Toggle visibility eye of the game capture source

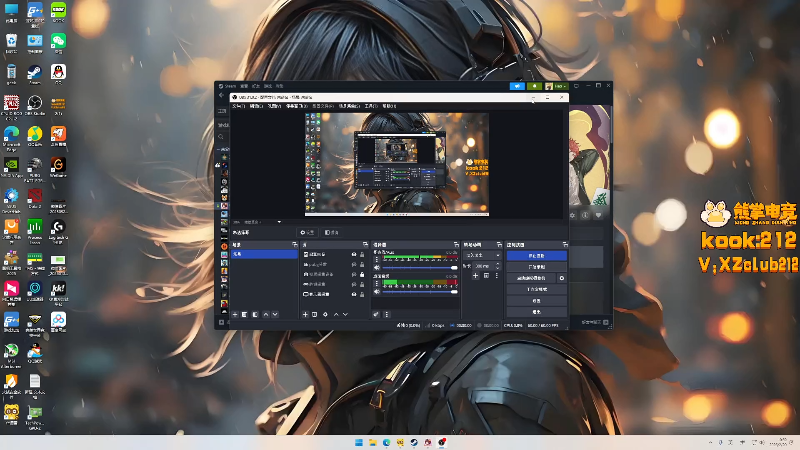click(x=354, y=284)
